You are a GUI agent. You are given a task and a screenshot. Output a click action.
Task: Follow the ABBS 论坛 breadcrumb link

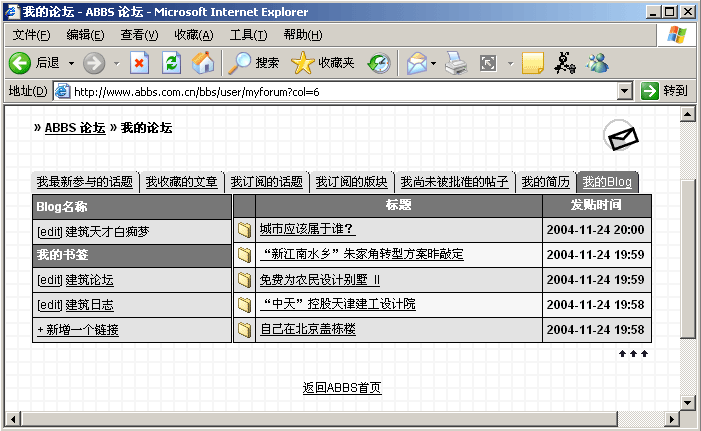tap(75, 128)
